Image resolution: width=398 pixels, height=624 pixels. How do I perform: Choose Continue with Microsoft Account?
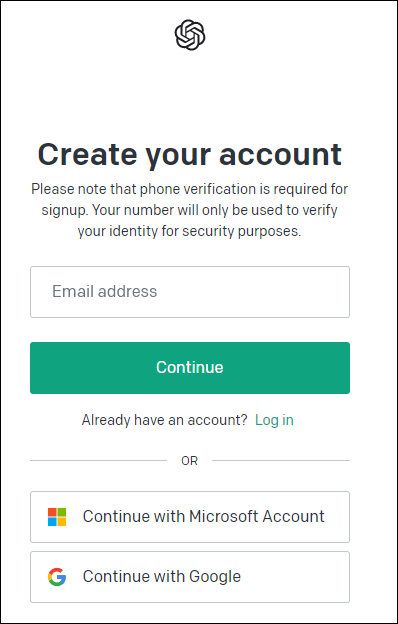[190, 517]
